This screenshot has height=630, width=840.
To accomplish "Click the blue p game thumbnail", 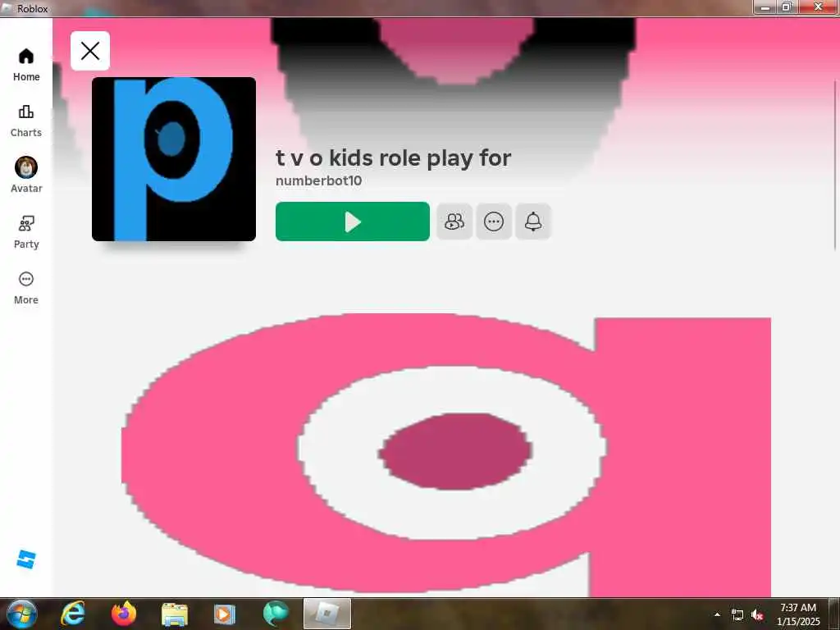I will pyautogui.click(x=174, y=159).
